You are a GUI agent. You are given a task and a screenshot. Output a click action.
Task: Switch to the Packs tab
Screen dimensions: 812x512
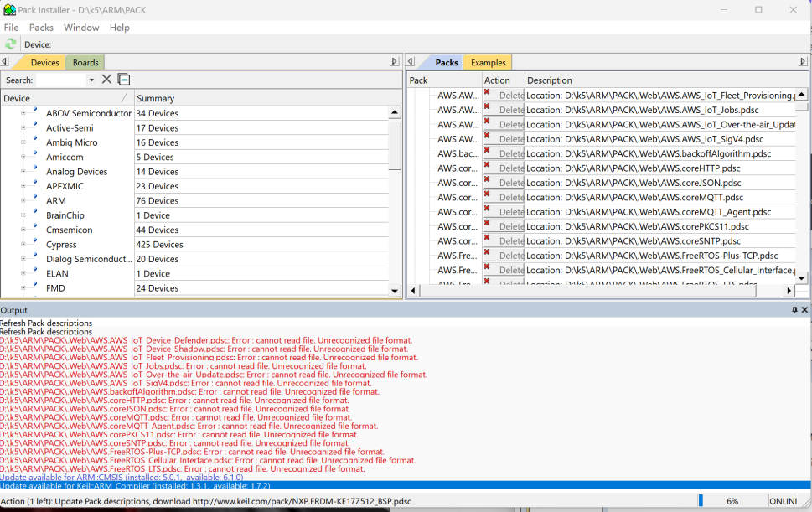(446, 62)
